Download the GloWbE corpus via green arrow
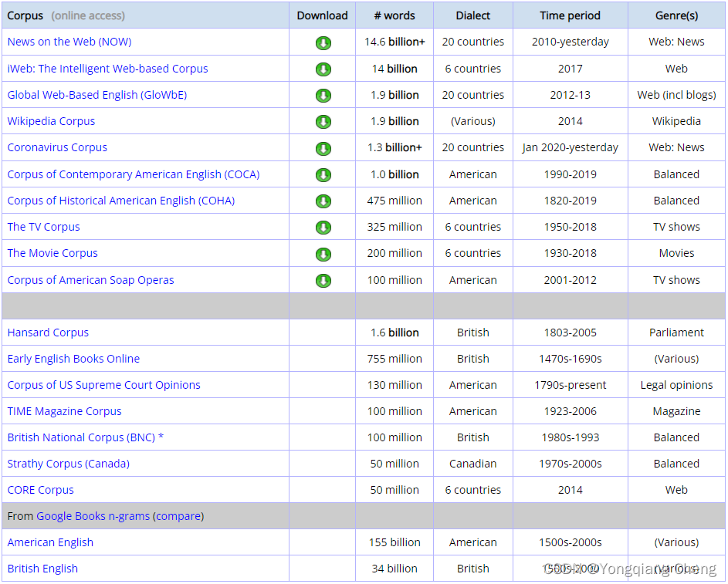Viewport: 728px width, 584px height. pyautogui.click(x=323, y=96)
